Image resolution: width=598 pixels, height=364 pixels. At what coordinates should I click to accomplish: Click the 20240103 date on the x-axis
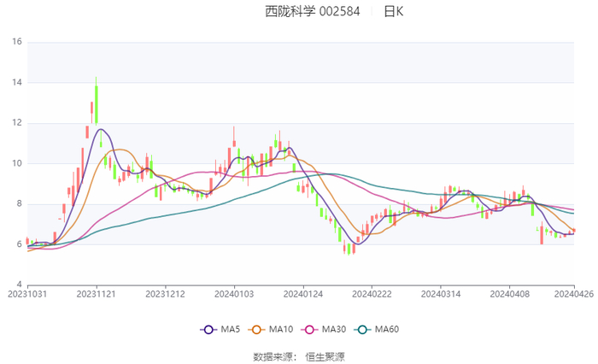click(x=234, y=293)
